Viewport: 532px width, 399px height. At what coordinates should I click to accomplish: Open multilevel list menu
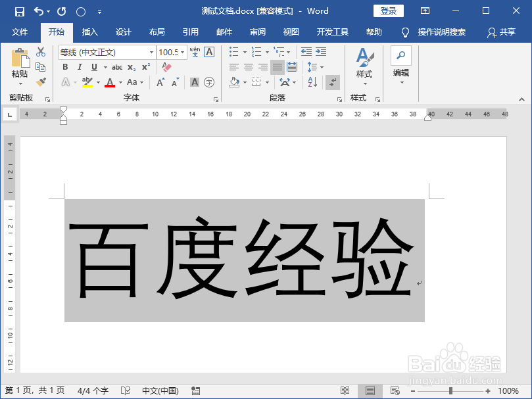pyautogui.click(x=281, y=52)
